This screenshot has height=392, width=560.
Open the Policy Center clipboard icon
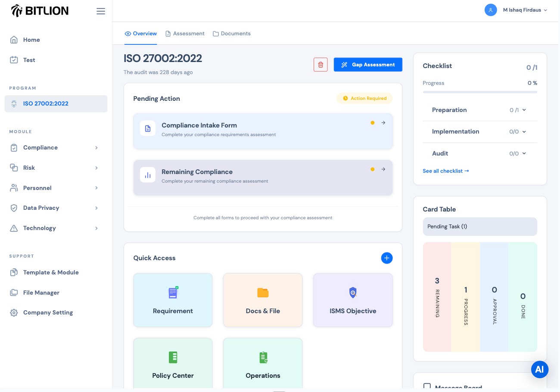173,357
